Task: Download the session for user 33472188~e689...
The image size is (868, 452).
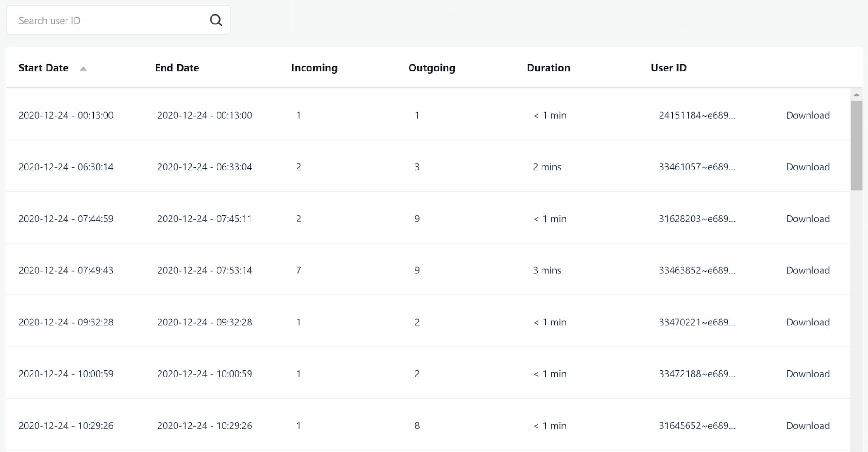Action: click(x=808, y=374)
